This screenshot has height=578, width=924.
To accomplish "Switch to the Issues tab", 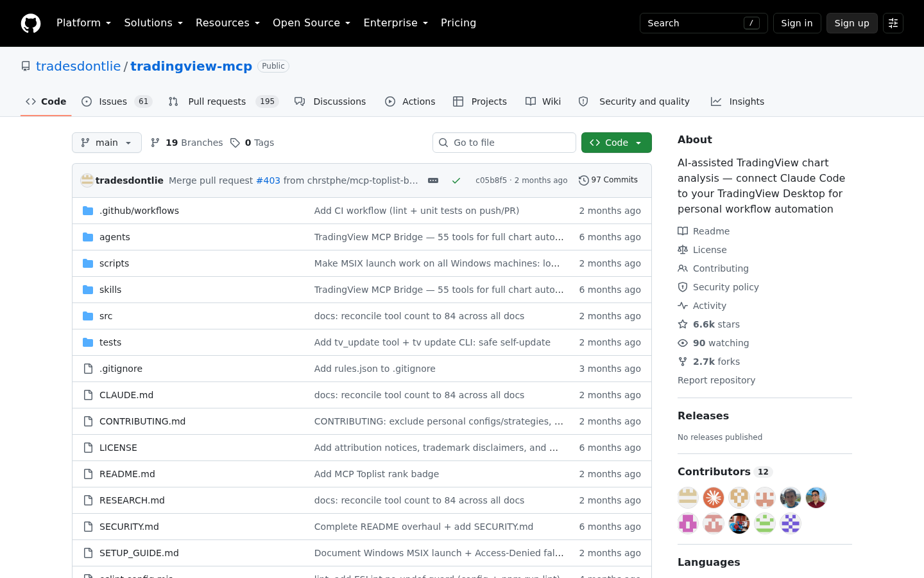I will tap(117, 101).
